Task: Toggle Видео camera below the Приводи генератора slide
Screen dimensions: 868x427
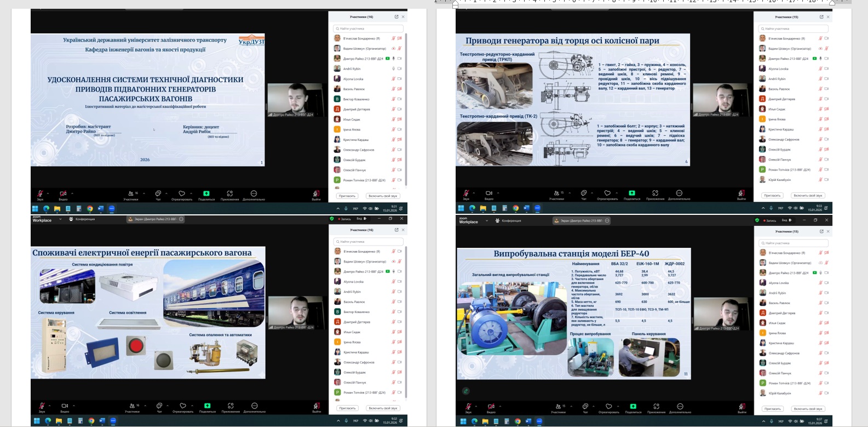Action: tap(489, 193)
